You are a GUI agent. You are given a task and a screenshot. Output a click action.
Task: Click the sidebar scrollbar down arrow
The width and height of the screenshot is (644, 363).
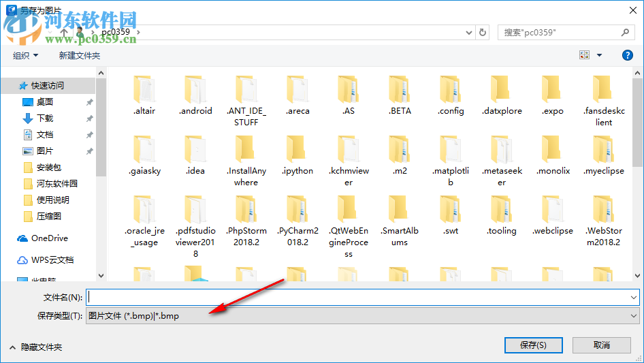101,276
